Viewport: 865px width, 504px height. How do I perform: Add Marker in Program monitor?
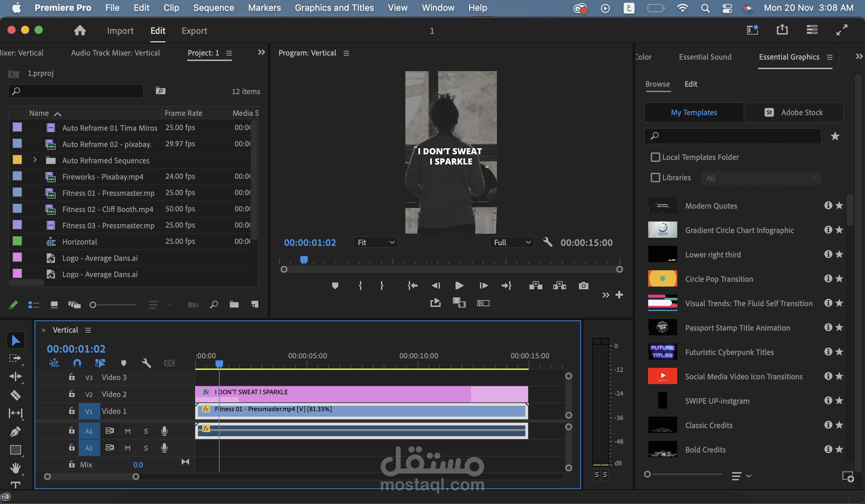(x=335, y=286)
